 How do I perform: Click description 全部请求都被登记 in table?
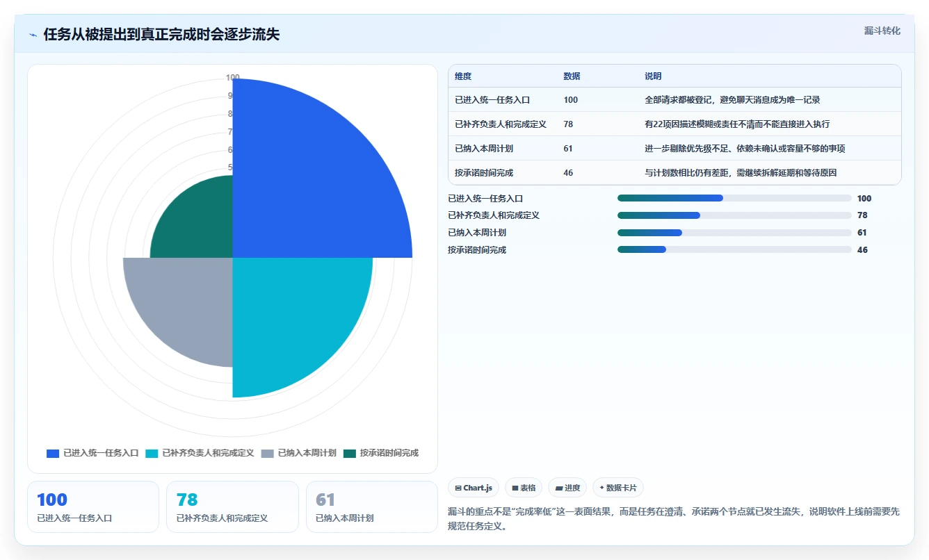coord(732,100)
